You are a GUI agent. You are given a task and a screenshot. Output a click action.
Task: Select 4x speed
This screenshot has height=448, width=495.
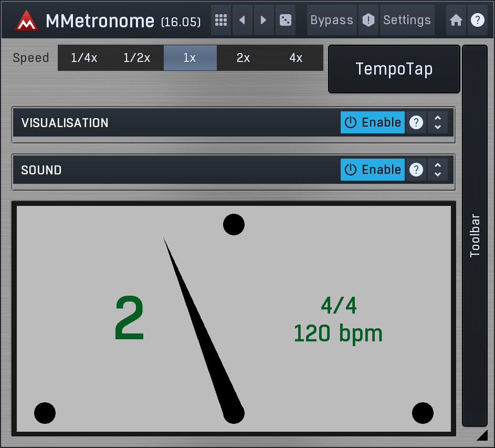point(296,58)
